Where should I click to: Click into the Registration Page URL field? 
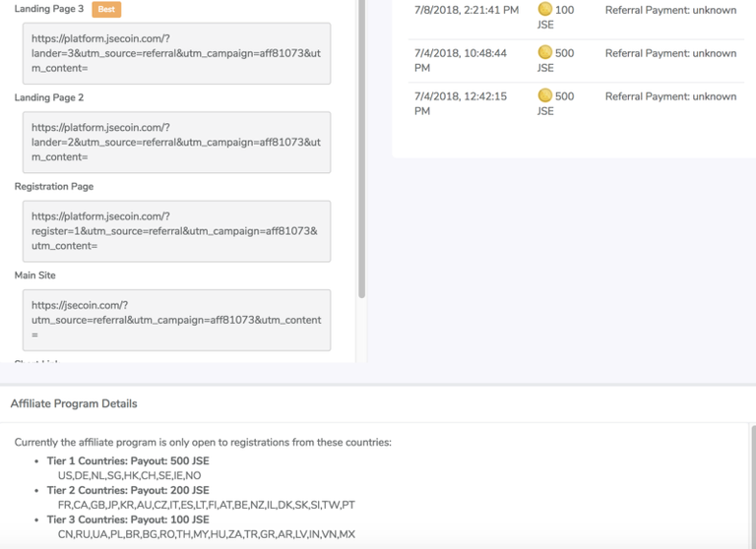coord(176,230)
